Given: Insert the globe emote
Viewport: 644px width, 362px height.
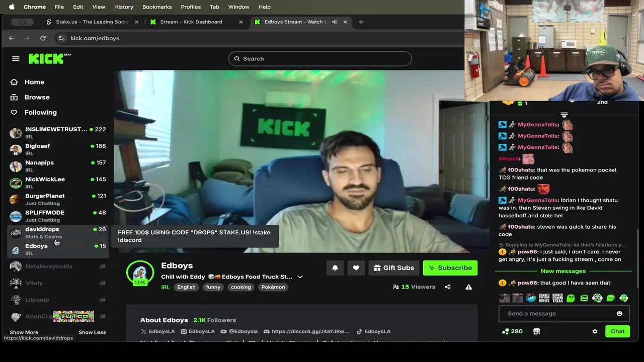Looking at the screenshot, I should (x=531, y=298).
